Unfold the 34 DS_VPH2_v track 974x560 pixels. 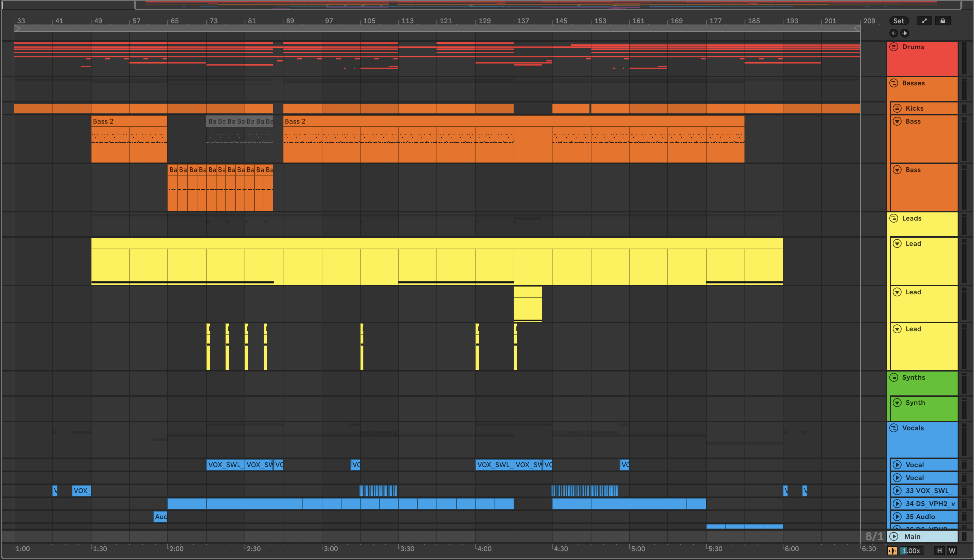[897, 503]
